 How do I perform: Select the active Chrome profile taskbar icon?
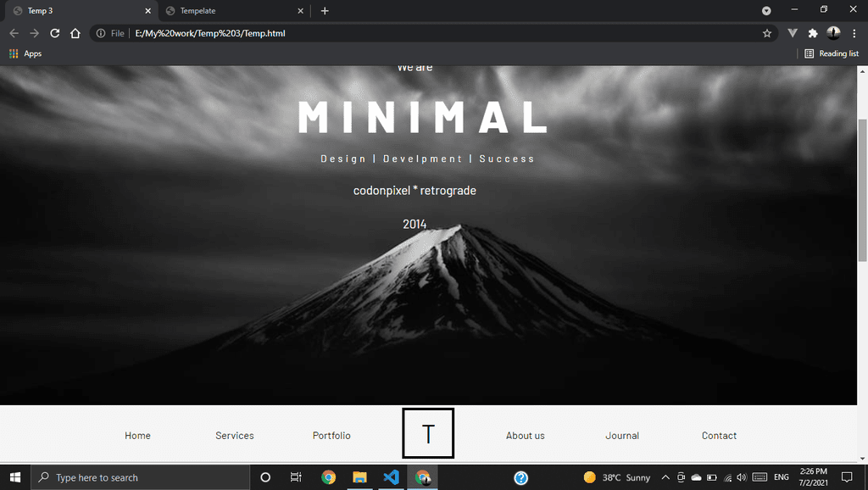point(422,477)
